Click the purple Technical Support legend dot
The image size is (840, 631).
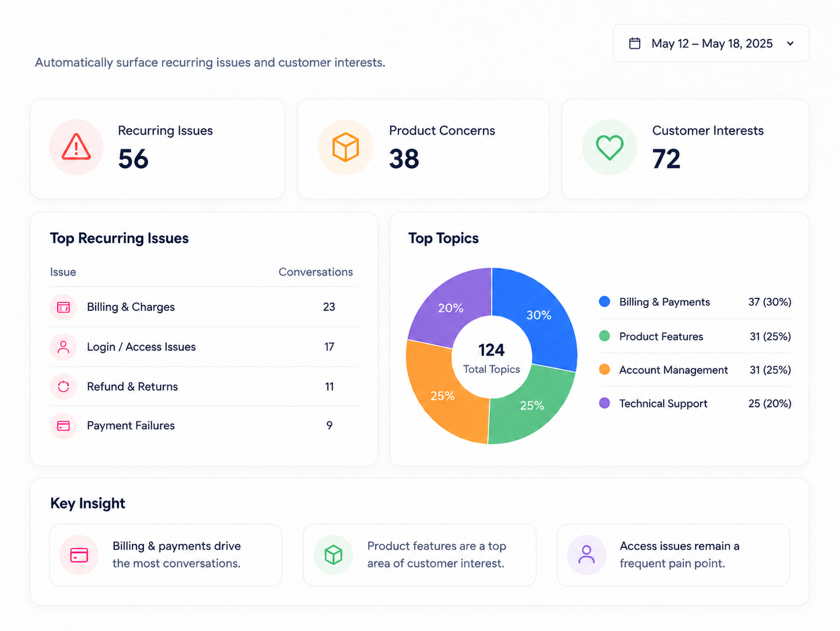click(x=604, y=403)
